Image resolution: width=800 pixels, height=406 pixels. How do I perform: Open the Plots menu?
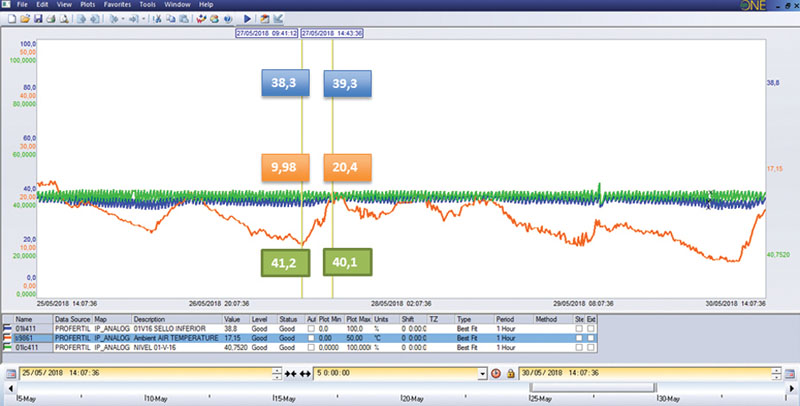pos(88,5)
